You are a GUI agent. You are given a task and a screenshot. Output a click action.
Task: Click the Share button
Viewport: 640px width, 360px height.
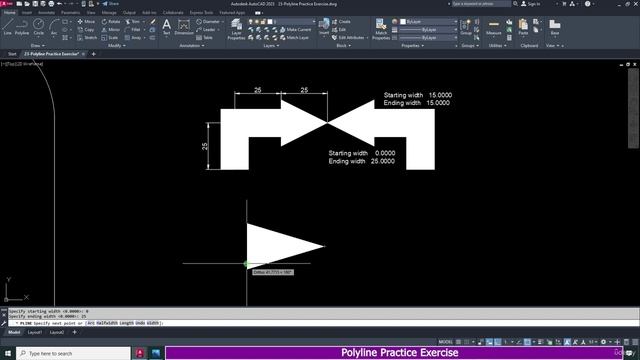pos(111,4)
